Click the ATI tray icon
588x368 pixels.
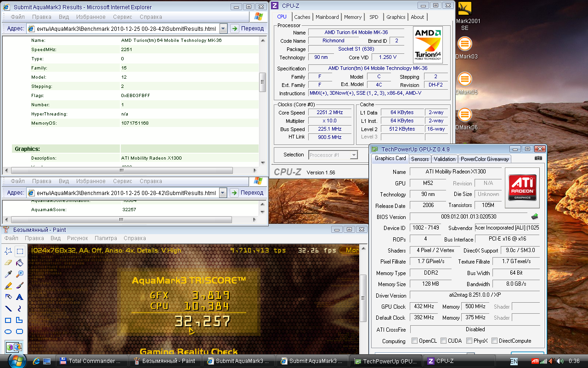(x=535, y=361)
